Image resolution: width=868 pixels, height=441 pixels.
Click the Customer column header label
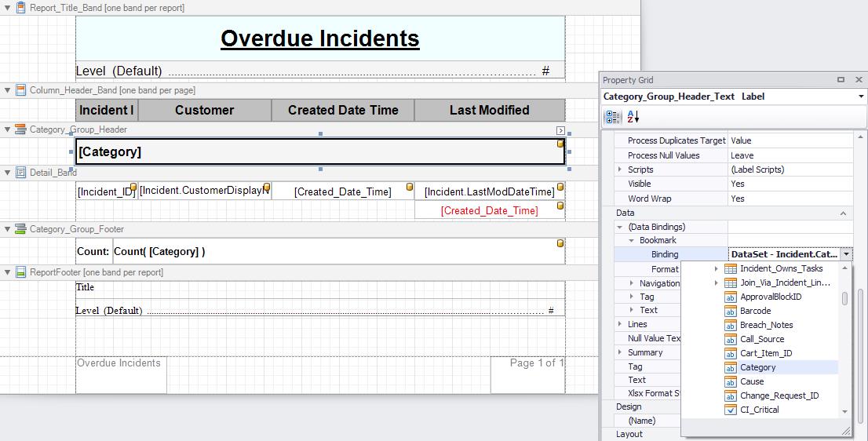click(204, 111)
